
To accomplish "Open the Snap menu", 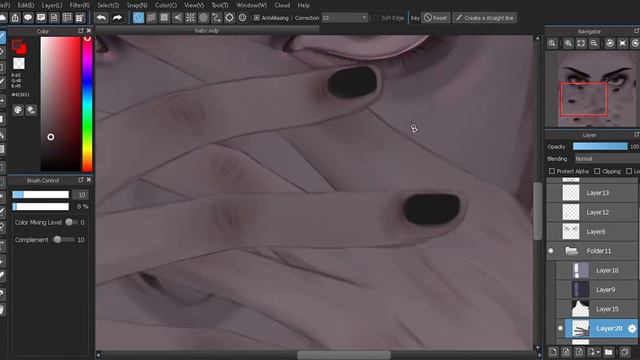I will [137, 5].
